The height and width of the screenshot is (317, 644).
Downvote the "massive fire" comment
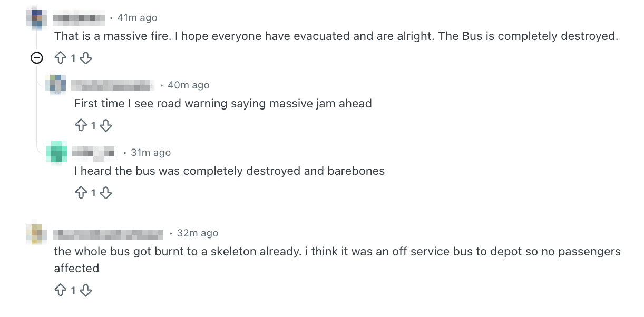click(x=86, y=58)
